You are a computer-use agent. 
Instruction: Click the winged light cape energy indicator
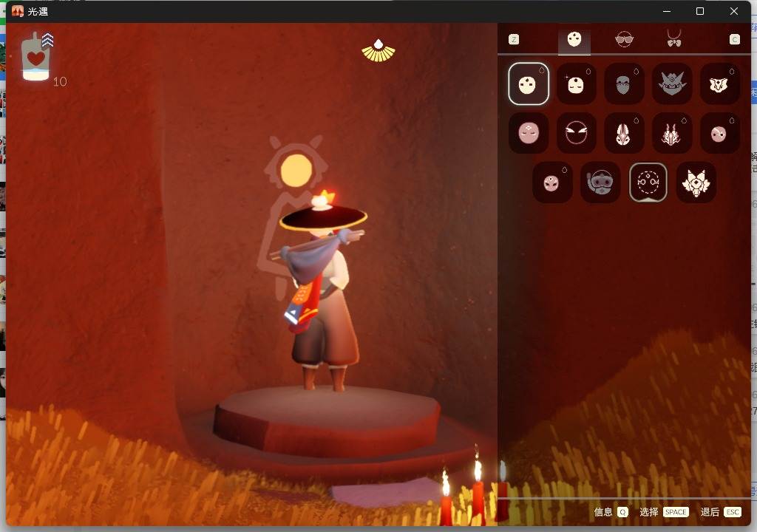coord(378,51)
